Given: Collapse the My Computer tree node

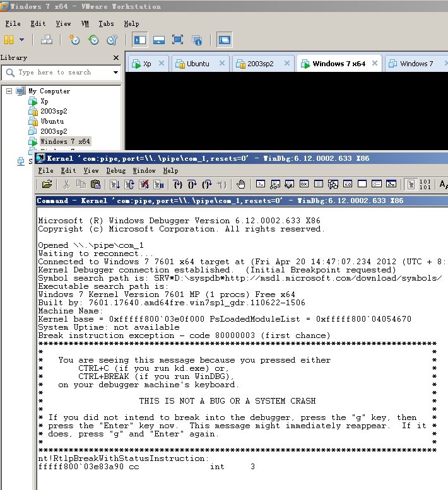Looking at the screenshot, I should (9, 91).
